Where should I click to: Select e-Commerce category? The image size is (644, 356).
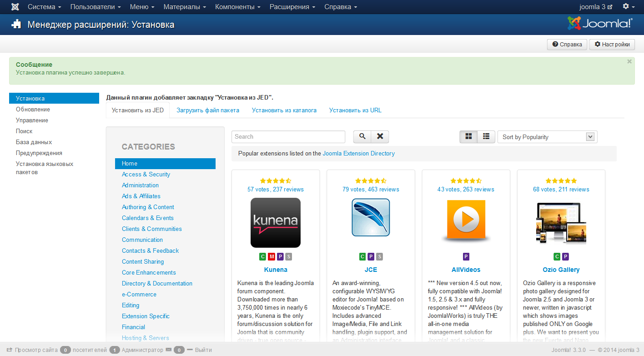coord(139,295)
